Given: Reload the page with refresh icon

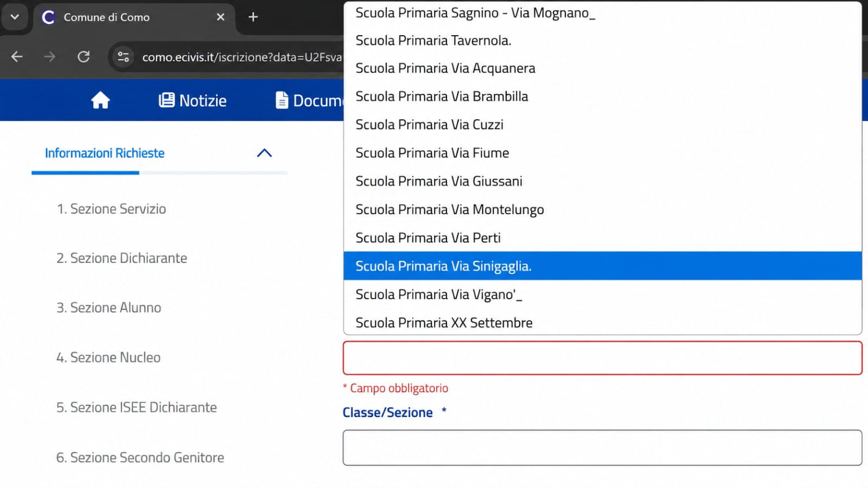Looking at the screenshot, I should click(84, 56).
